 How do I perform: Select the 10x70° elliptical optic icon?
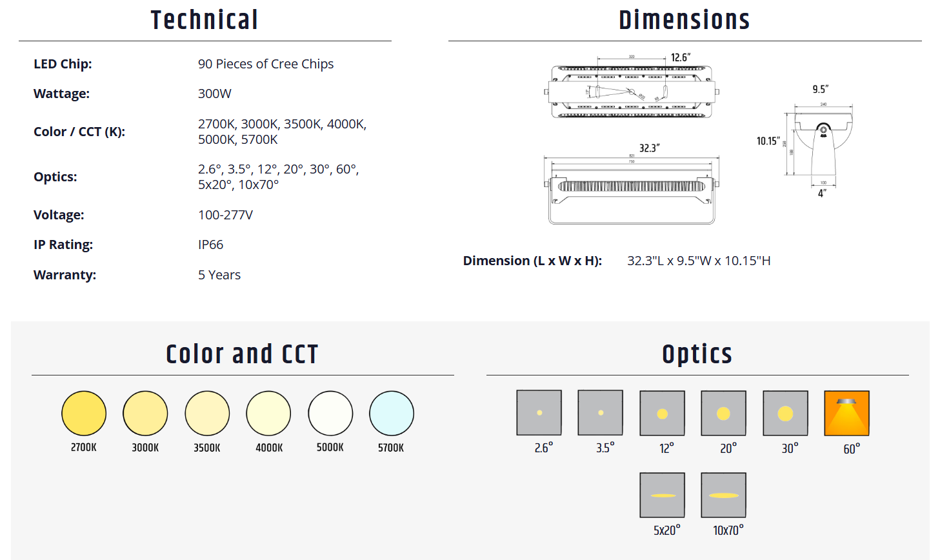[723, 495]
